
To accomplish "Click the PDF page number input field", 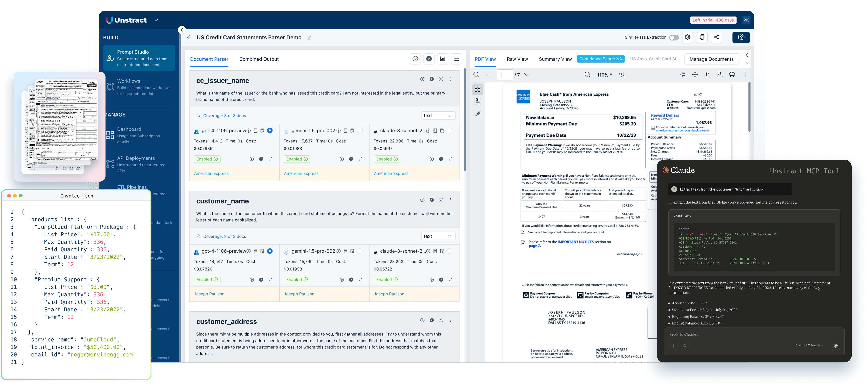I will [504, 75].
